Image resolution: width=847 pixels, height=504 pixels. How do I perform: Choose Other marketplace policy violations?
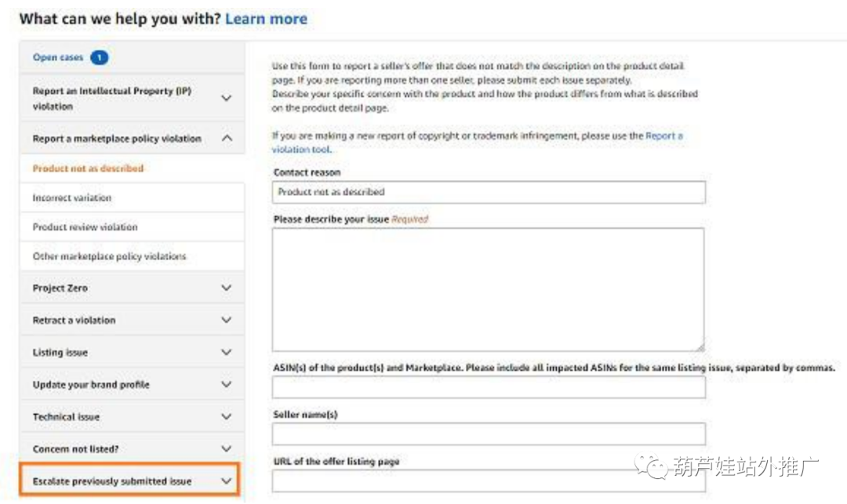pyautogui.click(x=109, y=256)
